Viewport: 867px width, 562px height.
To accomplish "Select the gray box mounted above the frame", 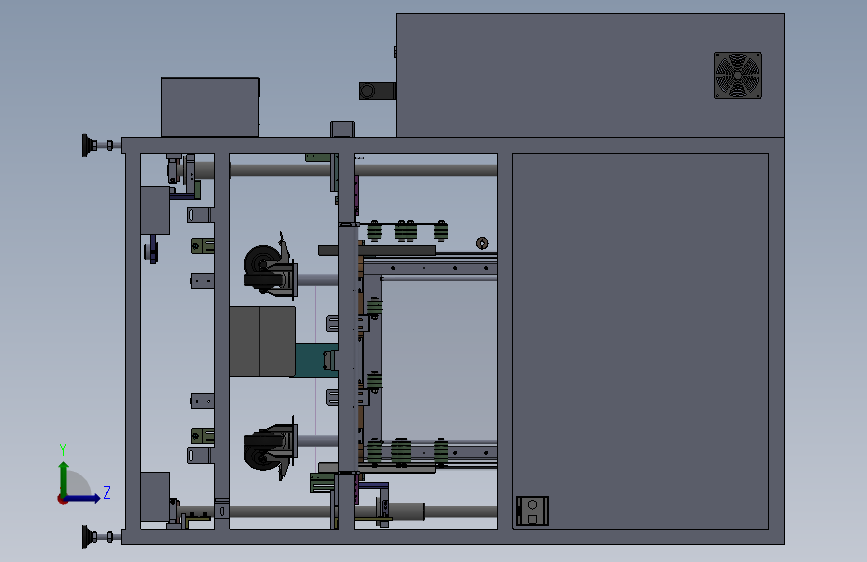I will click(210, 107).
